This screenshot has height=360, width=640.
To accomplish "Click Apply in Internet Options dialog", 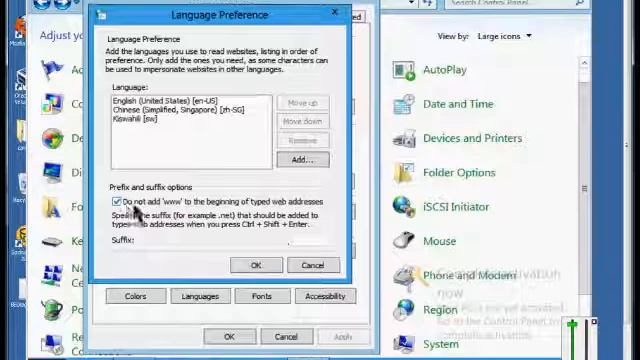I will click(x=343, y=337).
